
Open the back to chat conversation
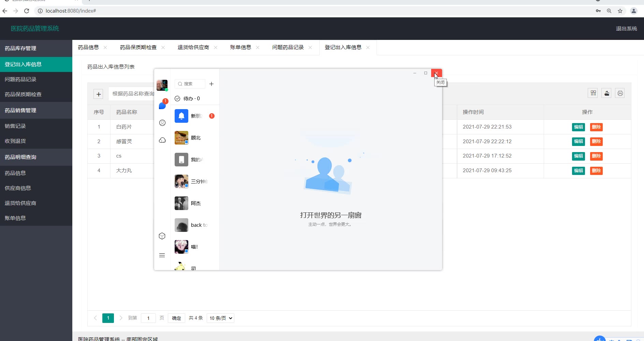[x=195, y=225]
